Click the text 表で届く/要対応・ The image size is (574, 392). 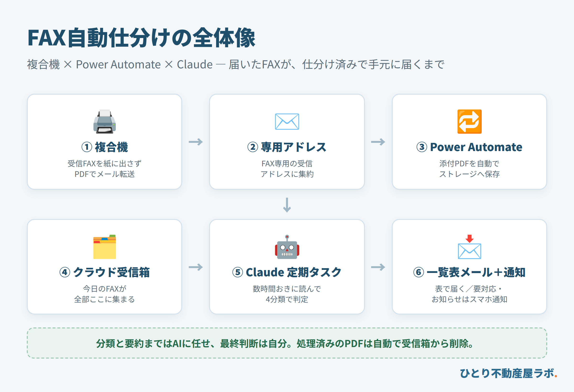coord(469,289)
